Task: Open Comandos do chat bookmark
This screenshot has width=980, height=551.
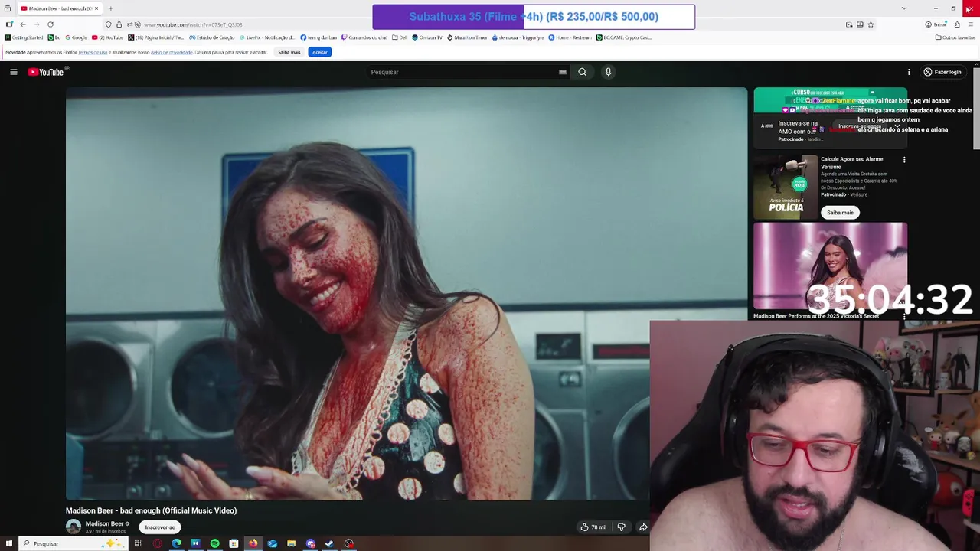Action: click(364, 37)
